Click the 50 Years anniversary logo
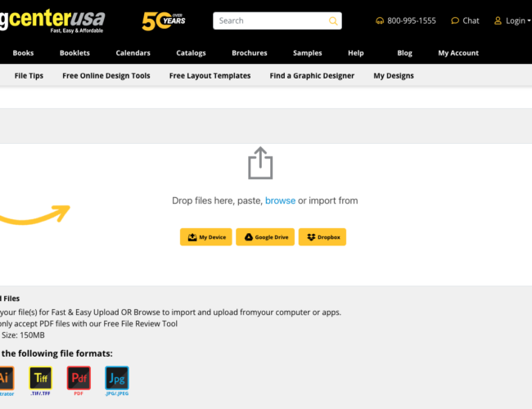The image size is (532, 409). point(164,20)
